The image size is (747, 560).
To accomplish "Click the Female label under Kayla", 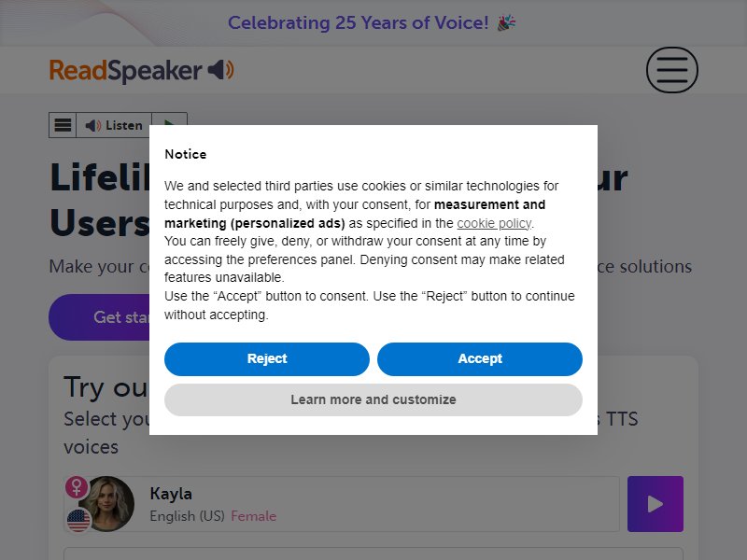I will [253, 516].
